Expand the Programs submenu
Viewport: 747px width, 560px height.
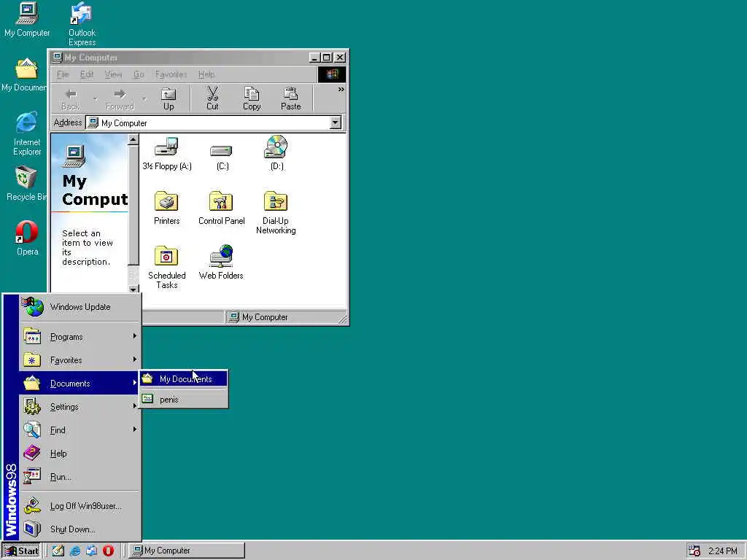pos(80,337)
